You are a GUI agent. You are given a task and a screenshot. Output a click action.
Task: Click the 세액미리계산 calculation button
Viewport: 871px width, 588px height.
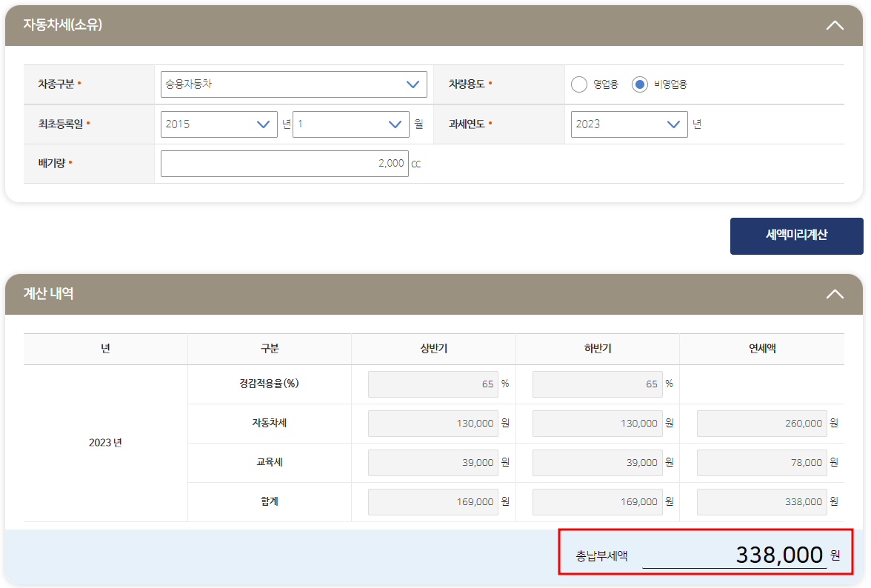click(796, 235)
